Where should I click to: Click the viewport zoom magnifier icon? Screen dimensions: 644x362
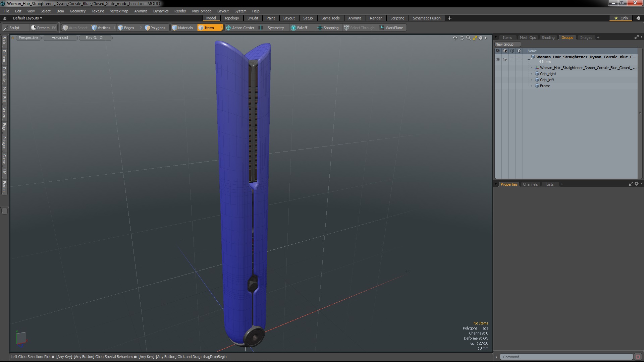[468, 38]
